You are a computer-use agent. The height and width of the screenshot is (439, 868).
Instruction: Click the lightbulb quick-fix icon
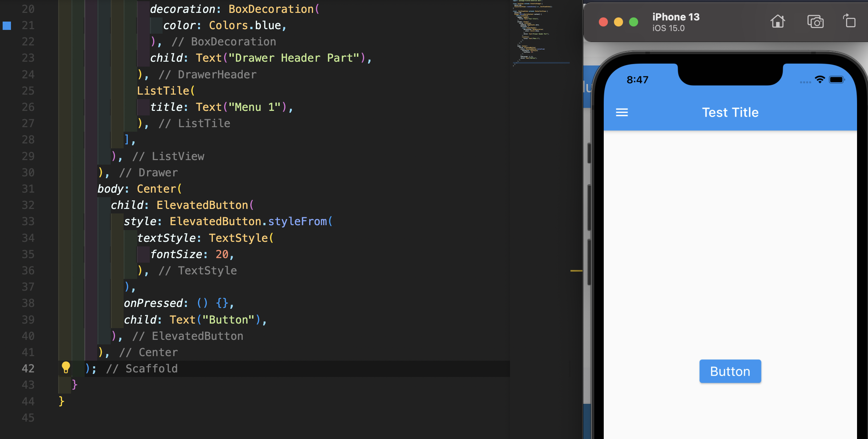coord(66,367)
